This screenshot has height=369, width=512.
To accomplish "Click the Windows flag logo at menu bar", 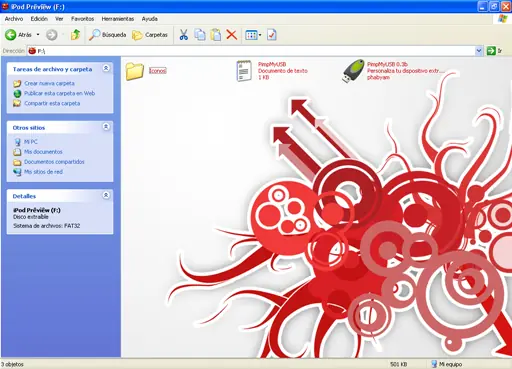I will [502, 19].
